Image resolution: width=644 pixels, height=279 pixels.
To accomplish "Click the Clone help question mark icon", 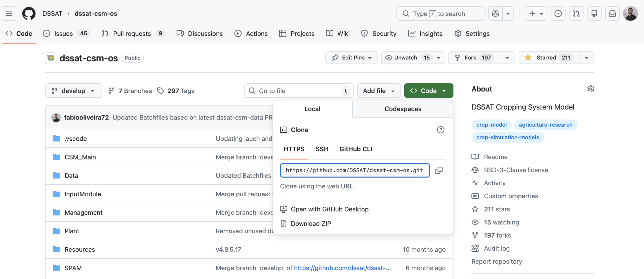I will (440, 130).
